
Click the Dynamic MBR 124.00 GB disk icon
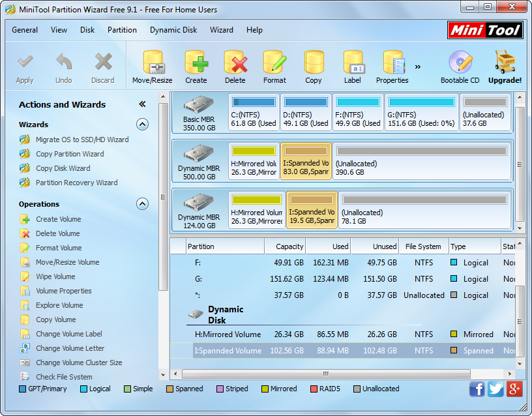click(x=199, y=203)
